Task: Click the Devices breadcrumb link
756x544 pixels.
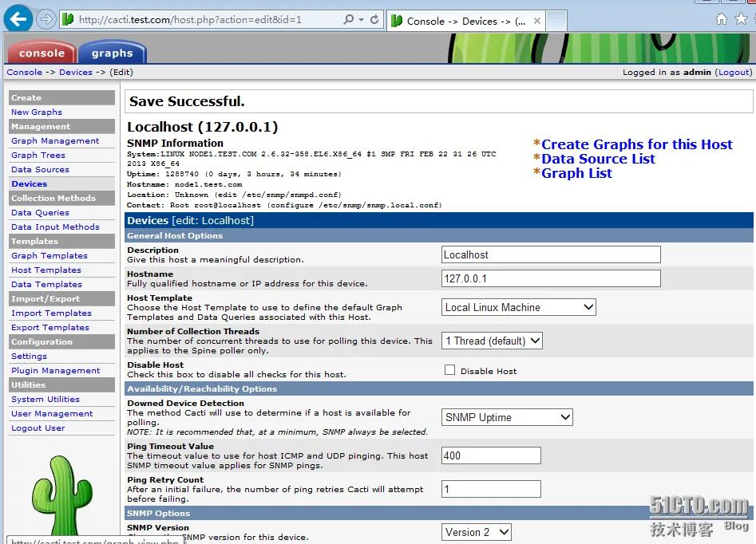Action: coord(76,73)
